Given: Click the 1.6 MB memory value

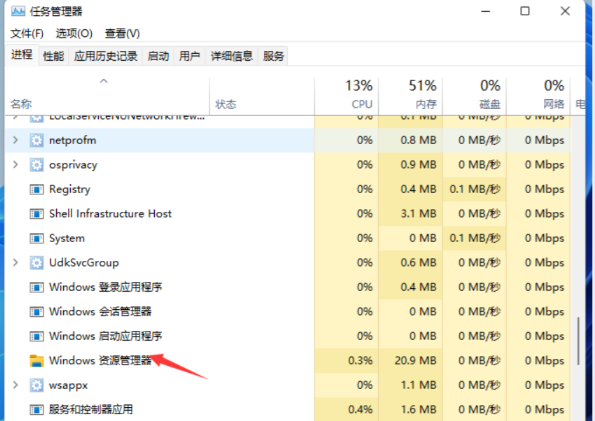Looking at the screenshot, I should click(x=419, y=409).
